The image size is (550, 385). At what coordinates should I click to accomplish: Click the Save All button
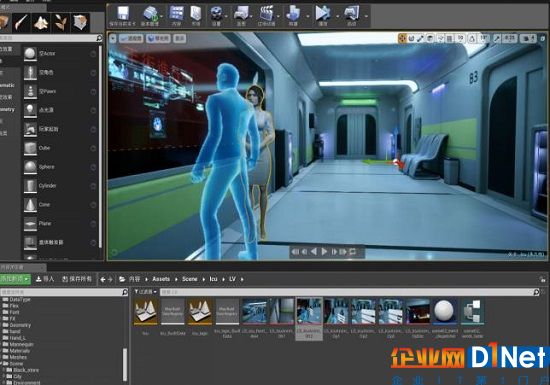77,279
